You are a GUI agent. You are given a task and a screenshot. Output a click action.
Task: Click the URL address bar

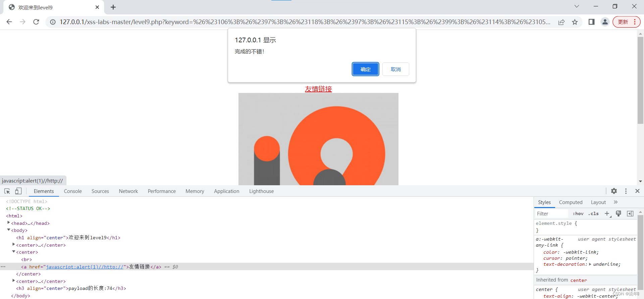(x=305, y=22)
